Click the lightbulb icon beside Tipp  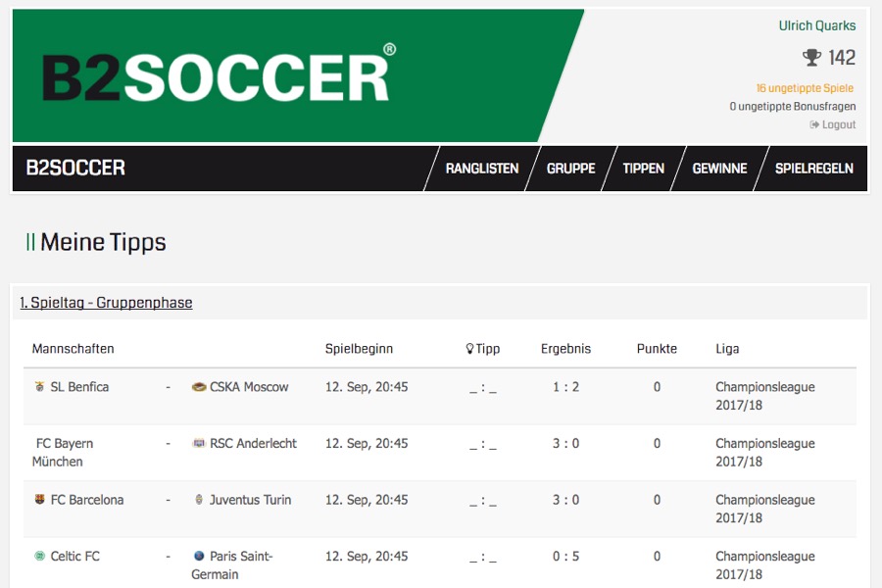point(469,349)
